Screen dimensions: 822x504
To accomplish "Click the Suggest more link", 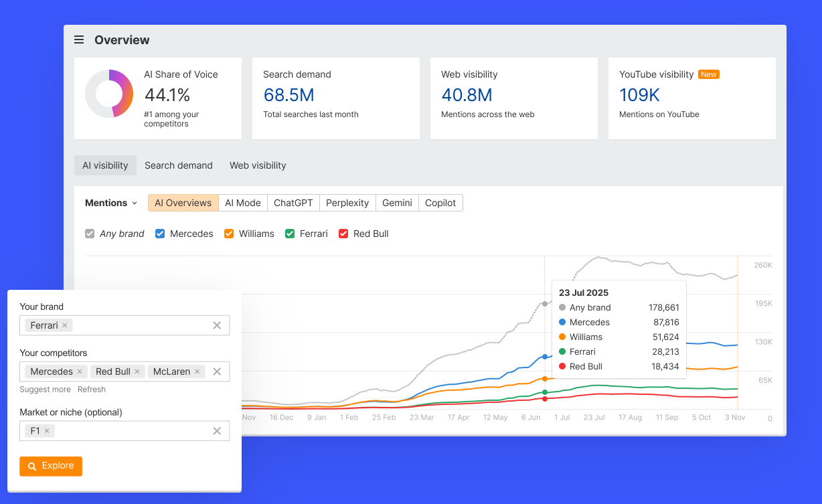I will click(45, 389).
